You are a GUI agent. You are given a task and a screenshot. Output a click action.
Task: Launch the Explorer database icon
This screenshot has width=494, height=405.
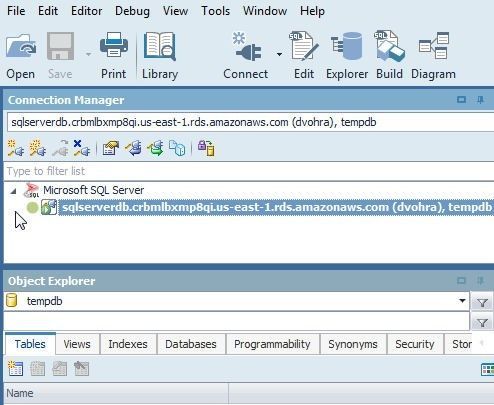(x=347, y=46)
